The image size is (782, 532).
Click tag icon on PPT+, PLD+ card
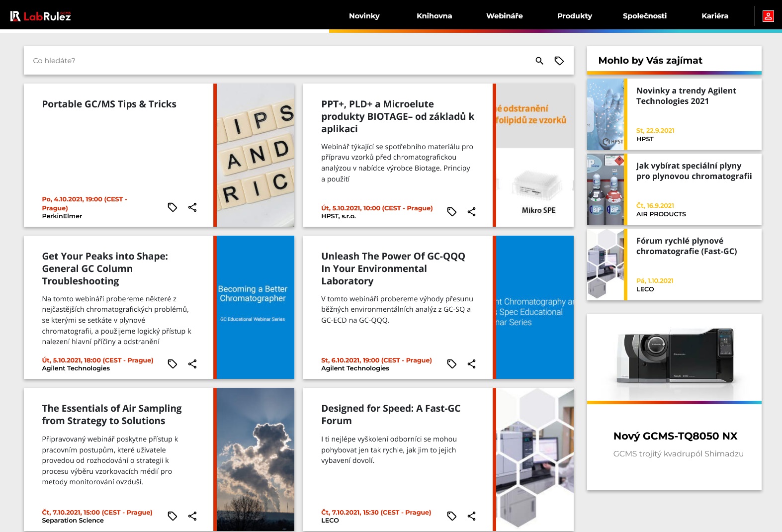(452, 212)
